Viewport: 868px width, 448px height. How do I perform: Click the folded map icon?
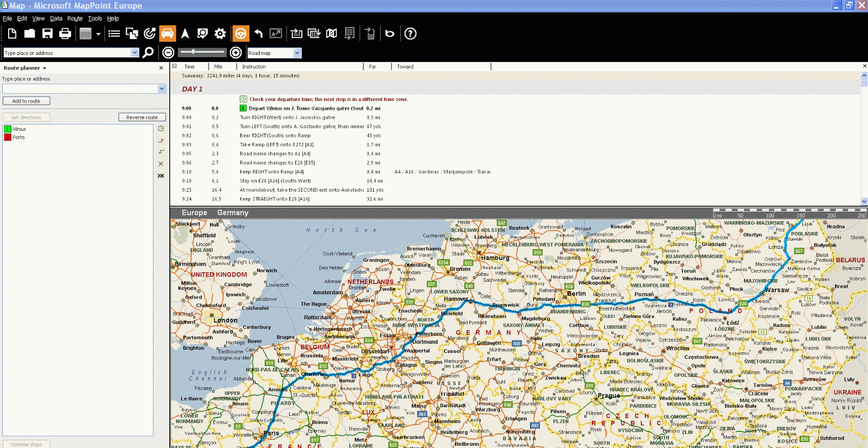coord(331,34)
